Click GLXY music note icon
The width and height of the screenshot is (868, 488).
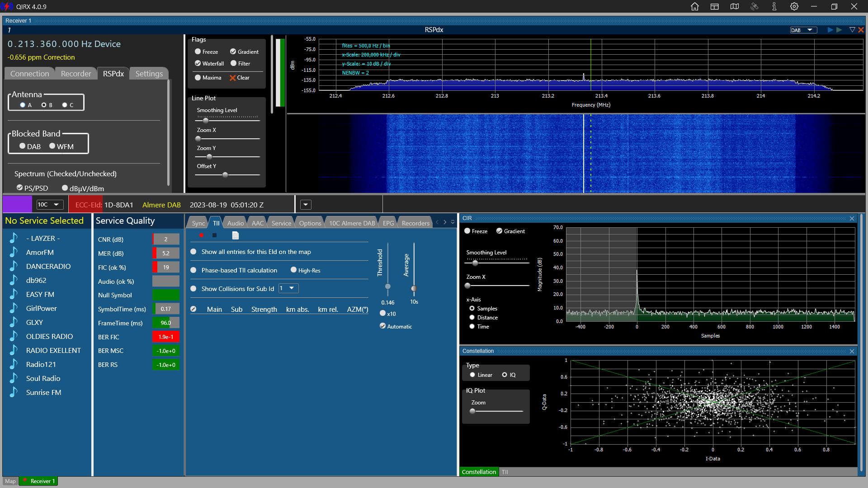point(14,322)
